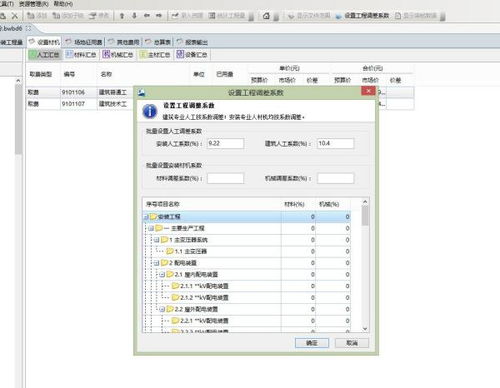Click the right arrow toolbar icon
Viewport: 500px width, 388px height.
tap(159, 16)
